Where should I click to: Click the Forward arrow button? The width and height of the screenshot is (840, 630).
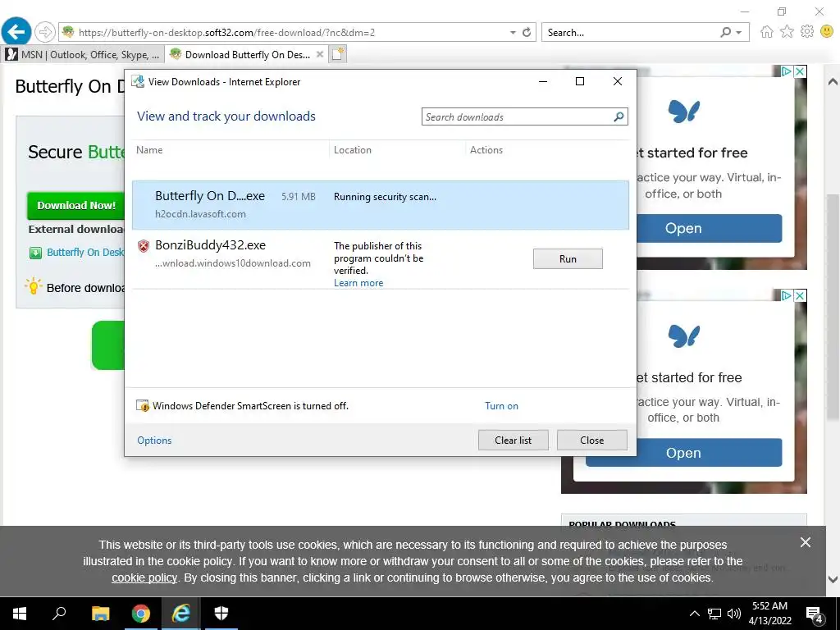pos(45,32)
